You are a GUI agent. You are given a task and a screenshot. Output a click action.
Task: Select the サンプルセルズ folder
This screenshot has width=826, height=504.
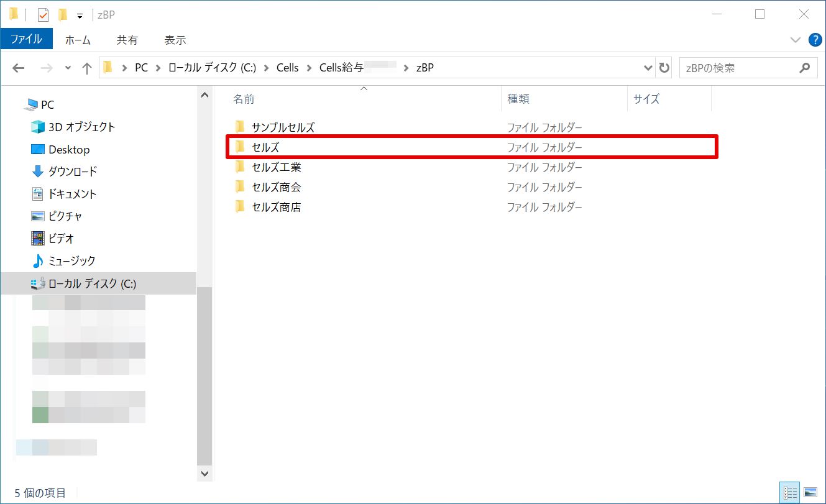pyautogui.click(x=283, y=127)
